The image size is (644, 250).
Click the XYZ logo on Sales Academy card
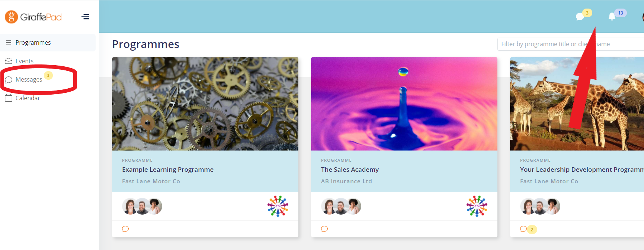(x=477, y=206)
